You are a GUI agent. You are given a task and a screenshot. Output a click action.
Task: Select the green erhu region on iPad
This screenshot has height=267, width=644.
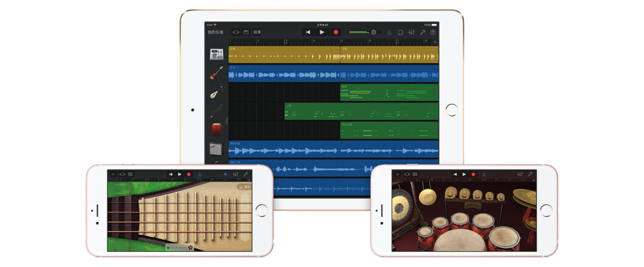click(362, 111)
